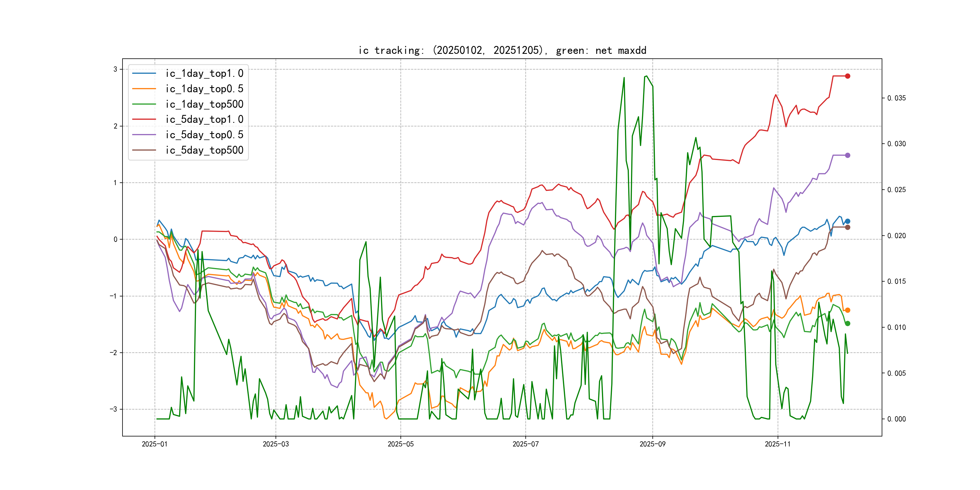Click the blue legend line for ic_1day_top1.0
This screenshot has width=980, height=490.
tap(144, 73)
